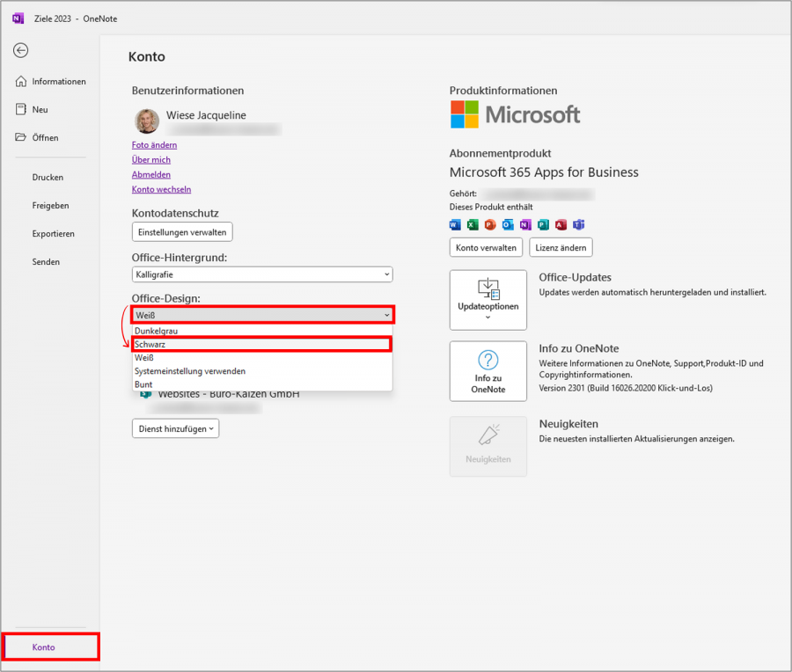
Task: Click the Microsoft Teams app icon
Action: 579,224
